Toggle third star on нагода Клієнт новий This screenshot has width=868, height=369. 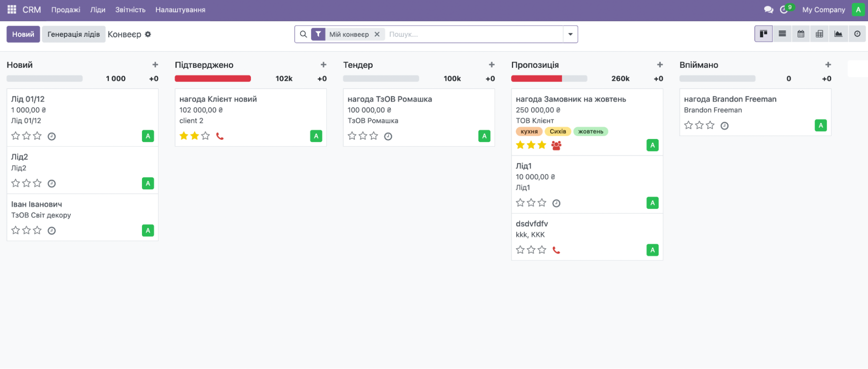click(x=205, y=136)
